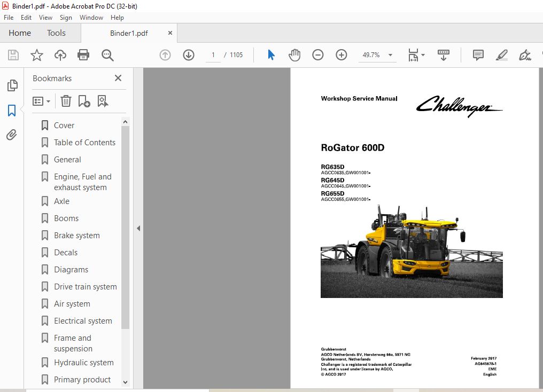
Task: Add a comment with speech bubble icon
Action: (x=478, y=55)
